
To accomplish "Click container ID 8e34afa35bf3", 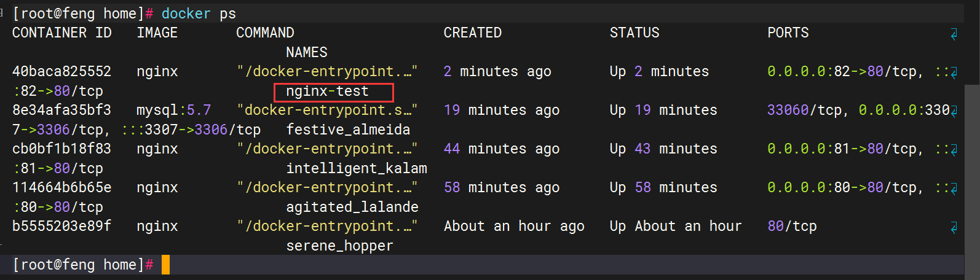I will click(x=61, y=111).
